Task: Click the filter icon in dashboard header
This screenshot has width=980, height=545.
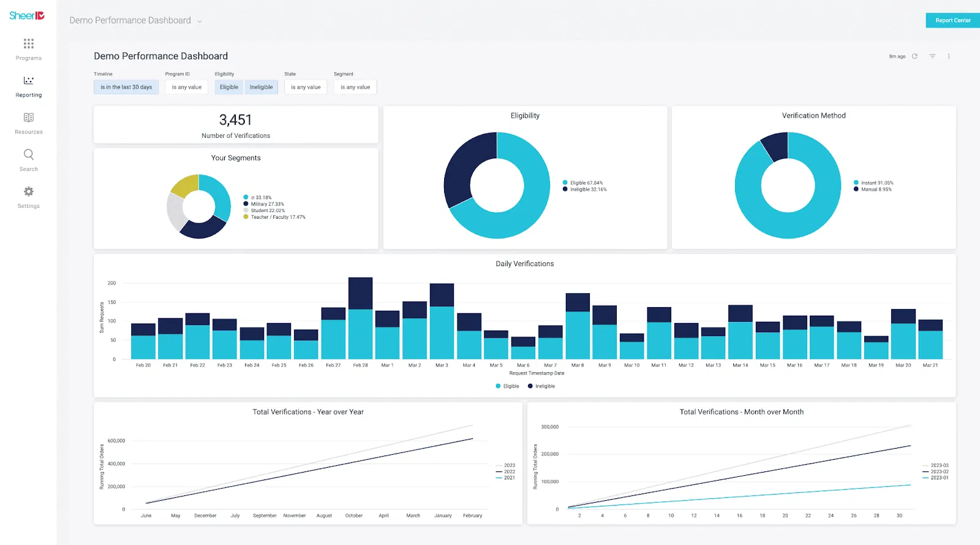Action: (932, 56)
